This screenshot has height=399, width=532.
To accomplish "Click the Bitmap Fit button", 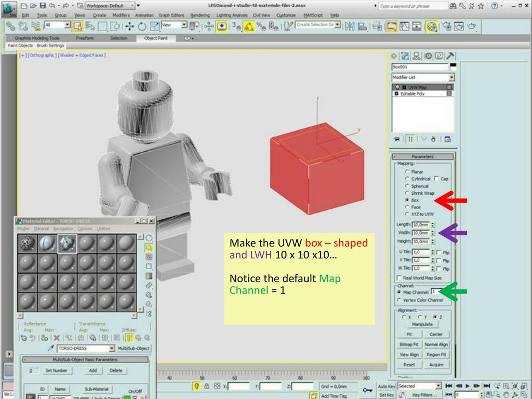I will (x=409, y=344).
